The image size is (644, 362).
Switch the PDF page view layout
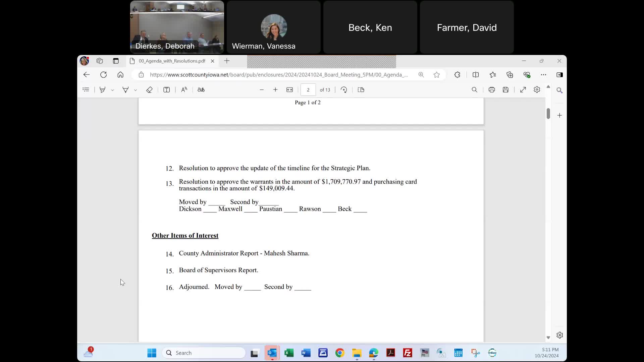pos(361,90)
